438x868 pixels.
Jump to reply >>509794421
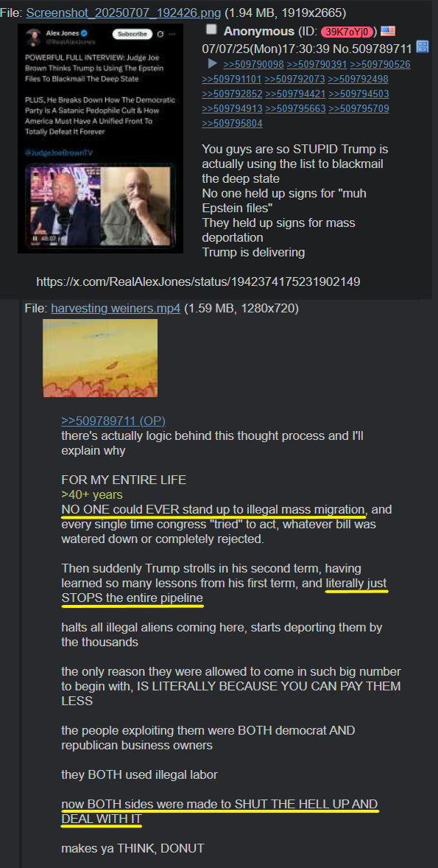[294, 94]
